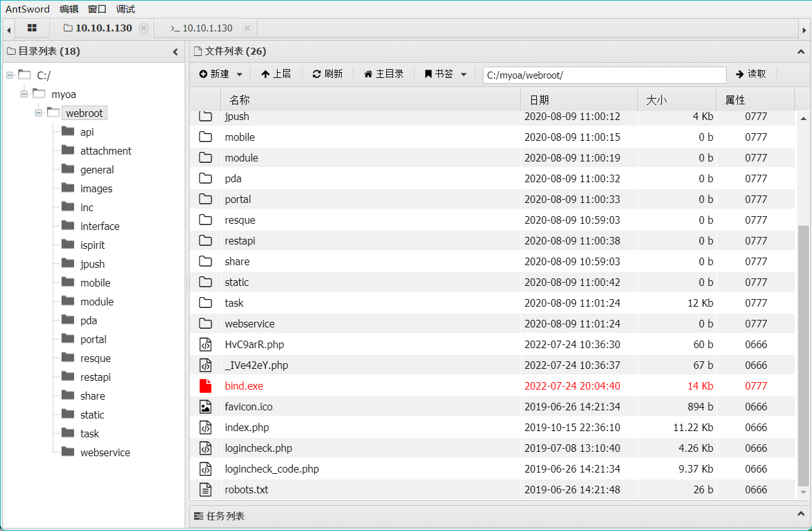Click the logincheck.php code file icon
The image size is (812, 531).
(205, 448)
